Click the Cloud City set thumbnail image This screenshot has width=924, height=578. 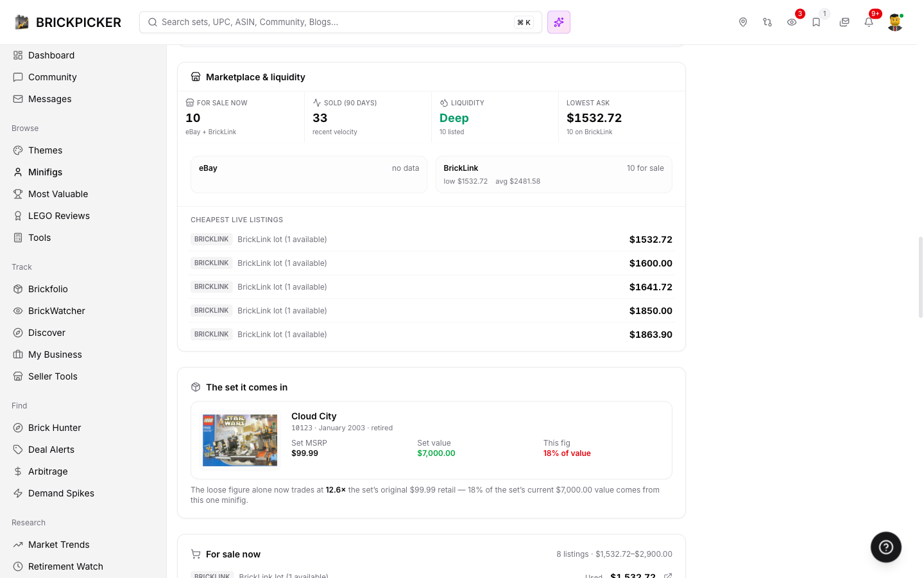pyautogui.click(x=240, y=441)
